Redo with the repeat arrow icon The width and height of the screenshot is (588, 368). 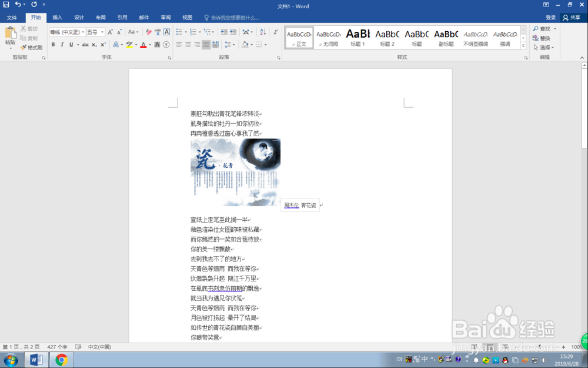click(34, 5)
